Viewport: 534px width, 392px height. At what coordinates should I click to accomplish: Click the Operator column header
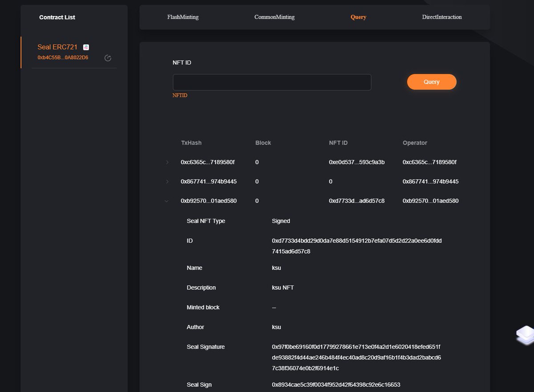tap(415, 143)
